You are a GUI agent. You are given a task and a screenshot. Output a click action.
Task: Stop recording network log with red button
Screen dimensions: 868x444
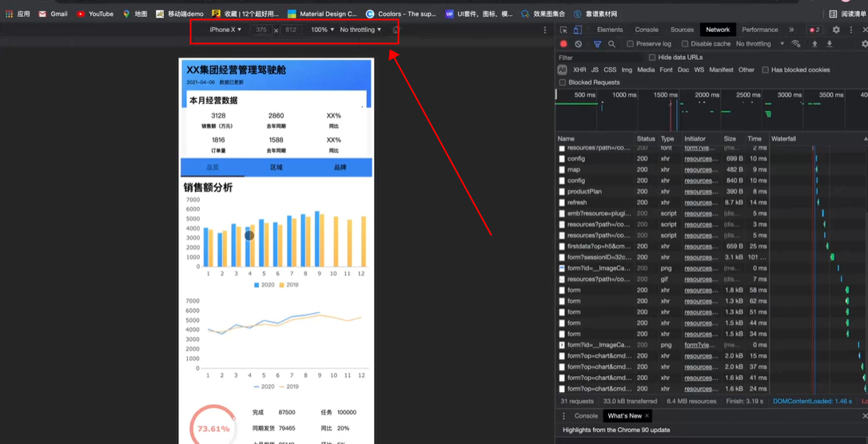(x=563, y=44)
